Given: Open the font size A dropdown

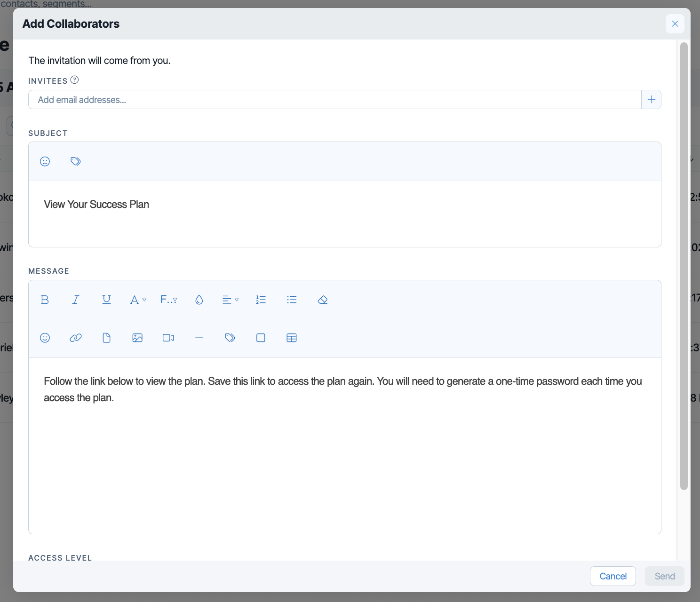Looking at the screenshot, I should [138, 300].
